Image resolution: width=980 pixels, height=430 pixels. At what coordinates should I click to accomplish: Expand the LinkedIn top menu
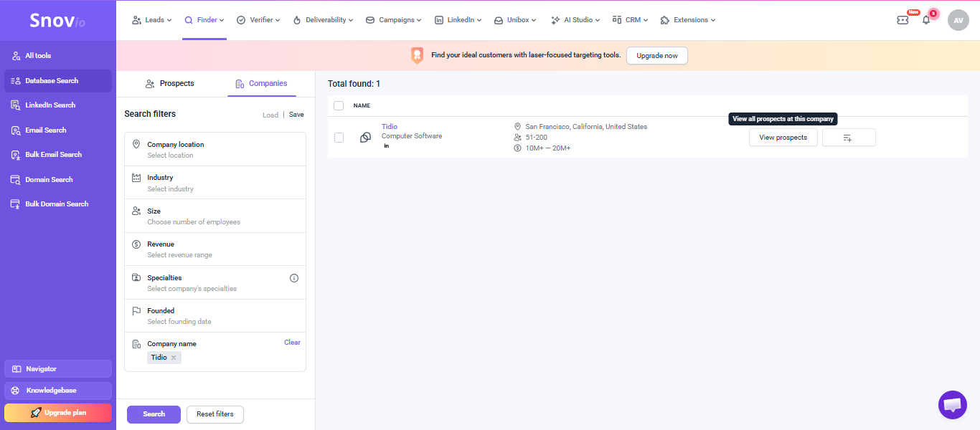click(458, 20)
